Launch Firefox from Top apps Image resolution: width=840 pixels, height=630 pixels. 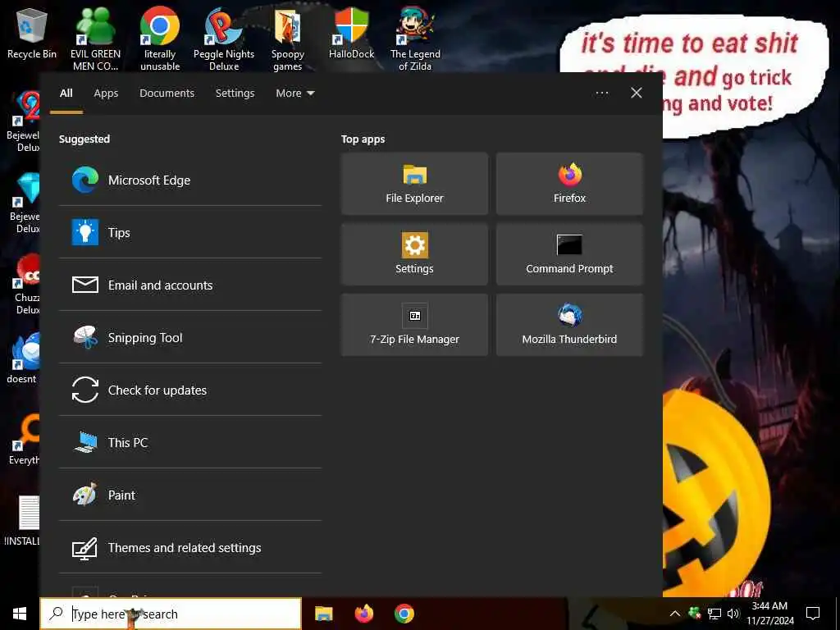click(x=569, y=184)
